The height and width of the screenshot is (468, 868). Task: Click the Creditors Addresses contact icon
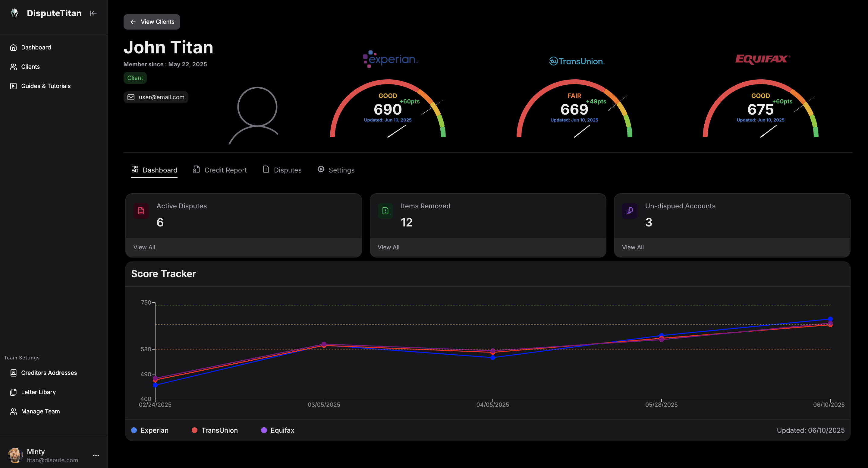pyautogui.click(x=14, y=373)
